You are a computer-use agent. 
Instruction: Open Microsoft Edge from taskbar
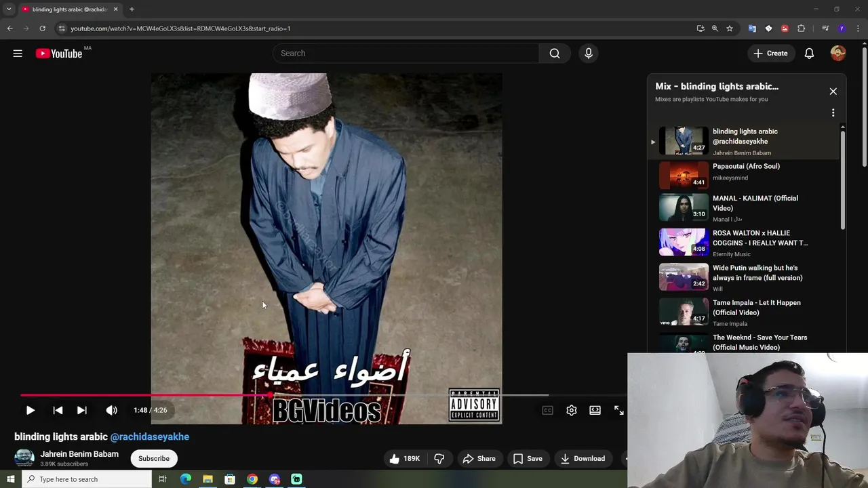tap(186, 479)
